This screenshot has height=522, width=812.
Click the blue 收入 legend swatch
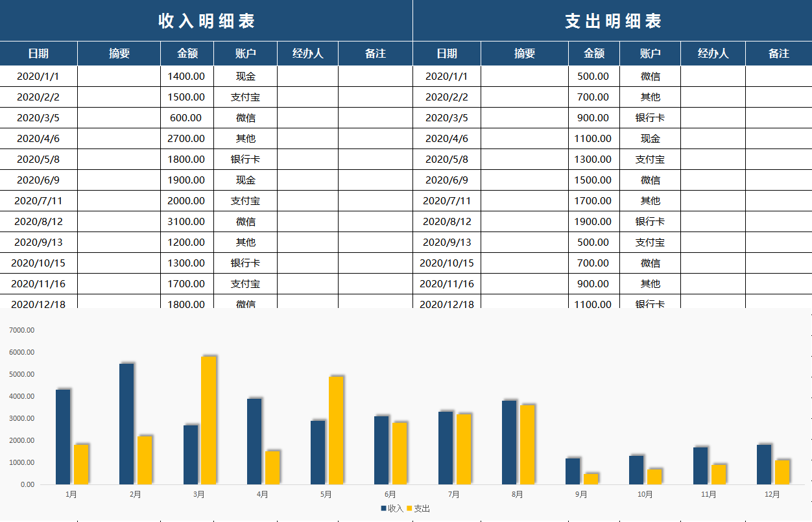(x=383, y=508)
